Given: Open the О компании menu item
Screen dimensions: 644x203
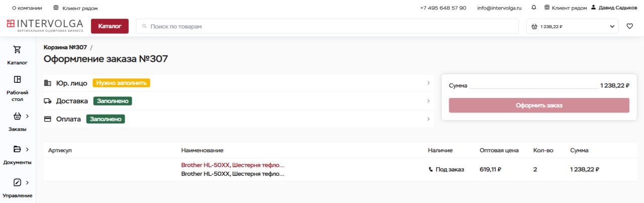Looking at the screenshot, I should pyautogui.click(x=27, y=8).
